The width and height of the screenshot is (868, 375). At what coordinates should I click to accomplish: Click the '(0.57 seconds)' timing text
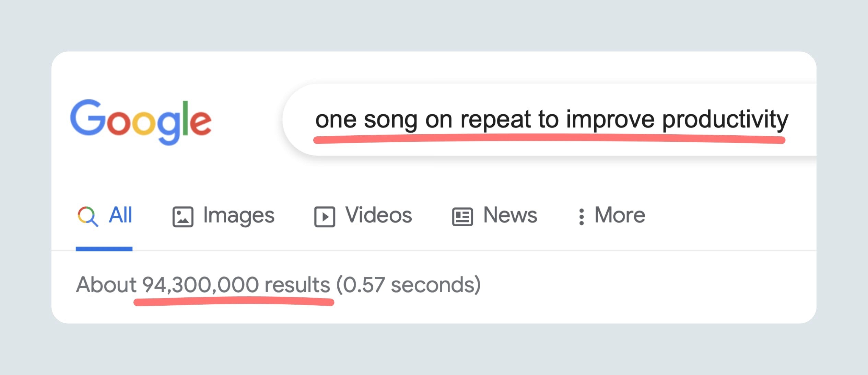(x=408, y=285)
